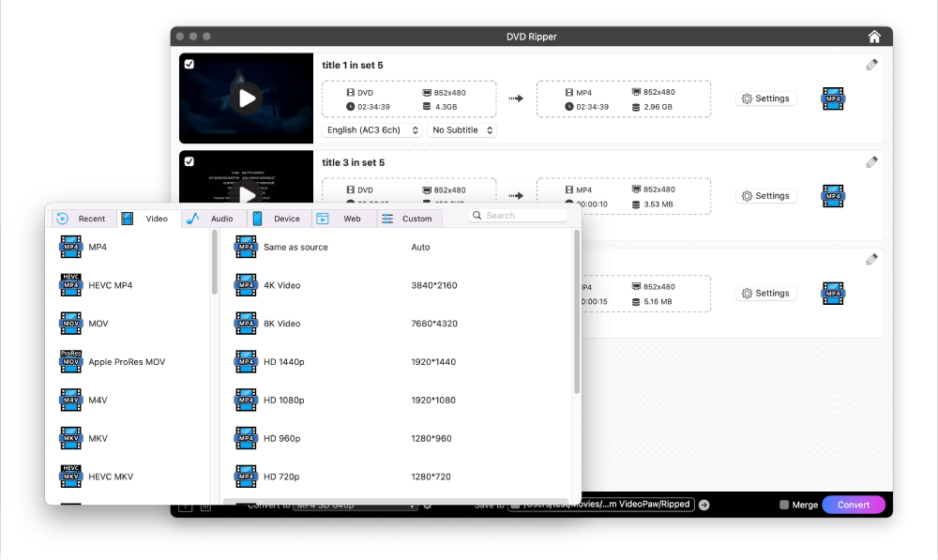The image size is (938, 560).
Task: Click the MP4 output format icon for title 1
Action: (833, 98)
